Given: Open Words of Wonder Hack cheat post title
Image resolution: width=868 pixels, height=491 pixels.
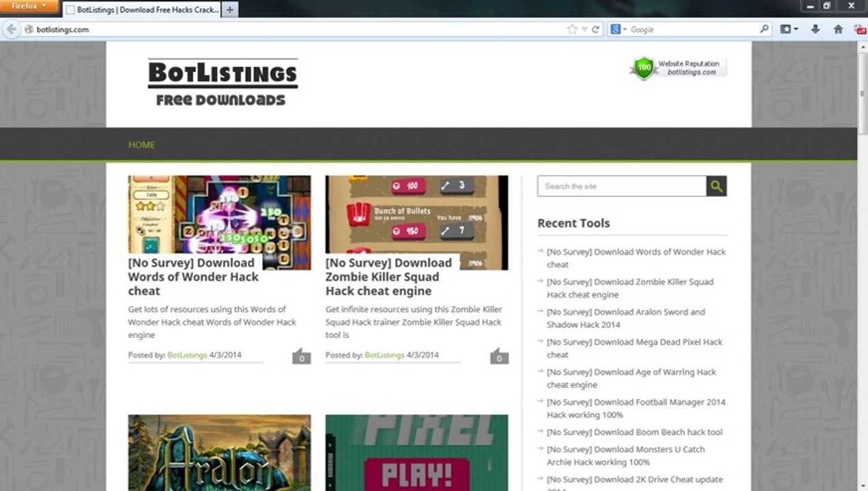Looking at the screenshot, I should click(194, 277).
